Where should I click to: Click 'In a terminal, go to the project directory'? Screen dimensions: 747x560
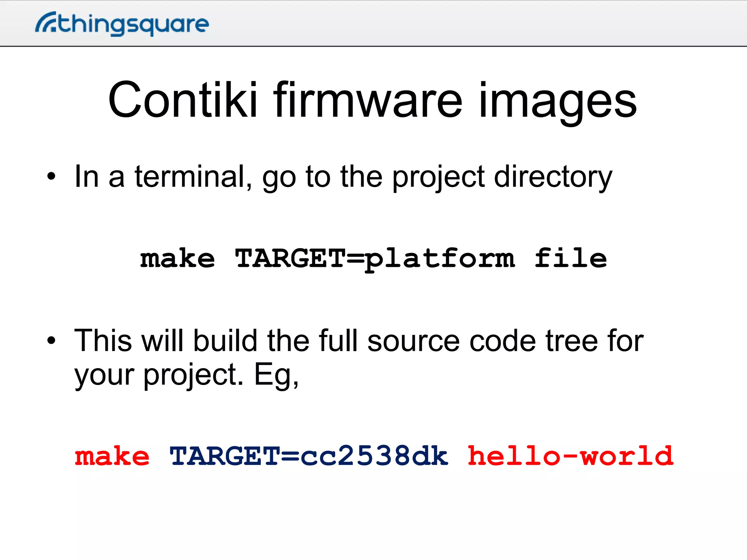[x=343, y=177]
